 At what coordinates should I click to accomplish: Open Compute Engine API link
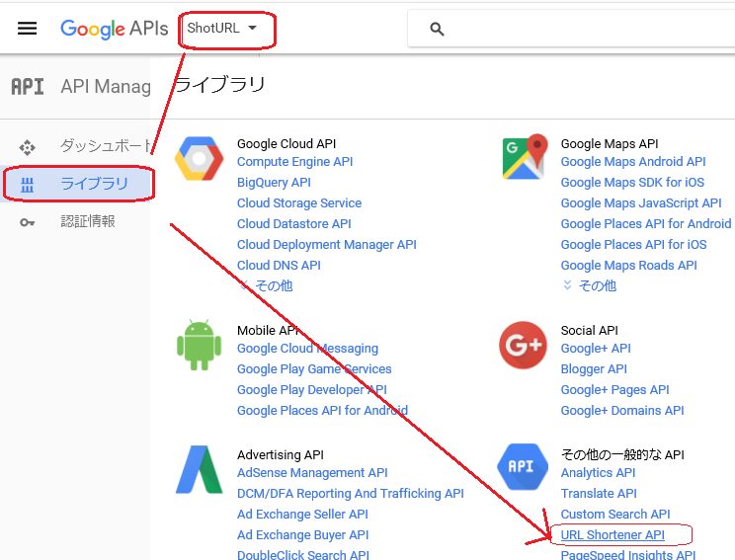pos(294,162)
